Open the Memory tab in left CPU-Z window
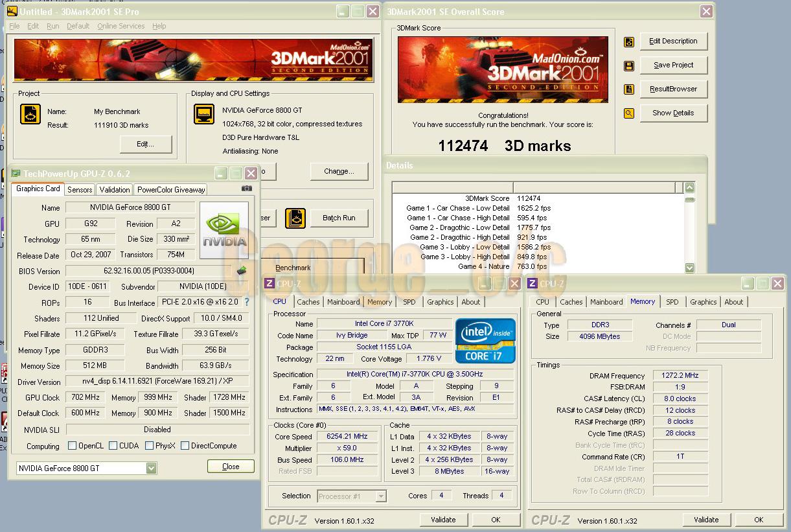Screen dimensions: 791x532 click(380, 302)
